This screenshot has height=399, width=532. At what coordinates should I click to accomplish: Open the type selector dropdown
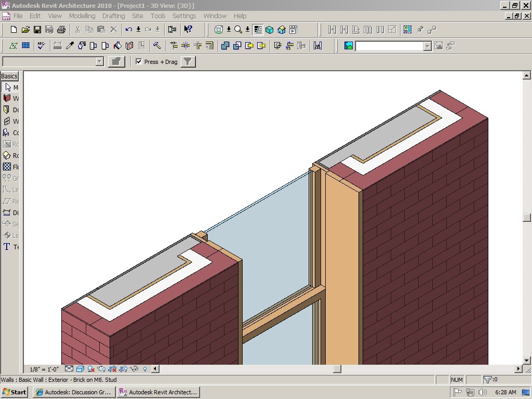[100, 62]
